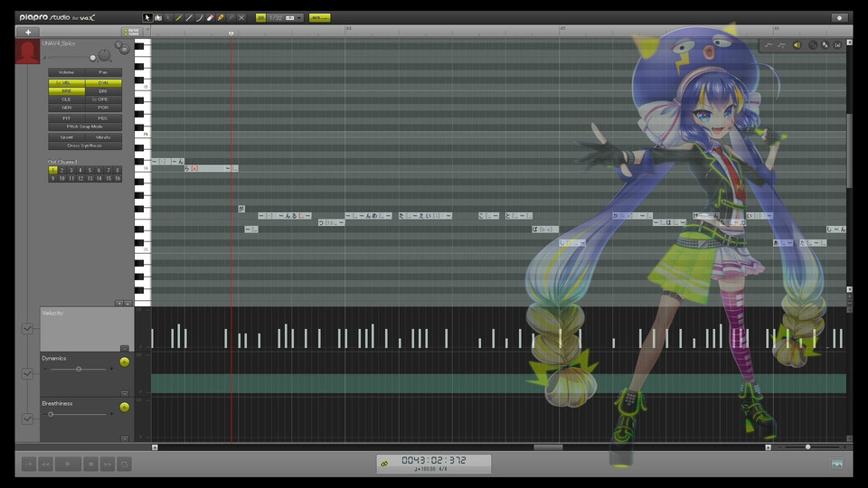Viewport: 868px width, 488px height.
Task: Select the straight line tool
Action: (189, 18)
